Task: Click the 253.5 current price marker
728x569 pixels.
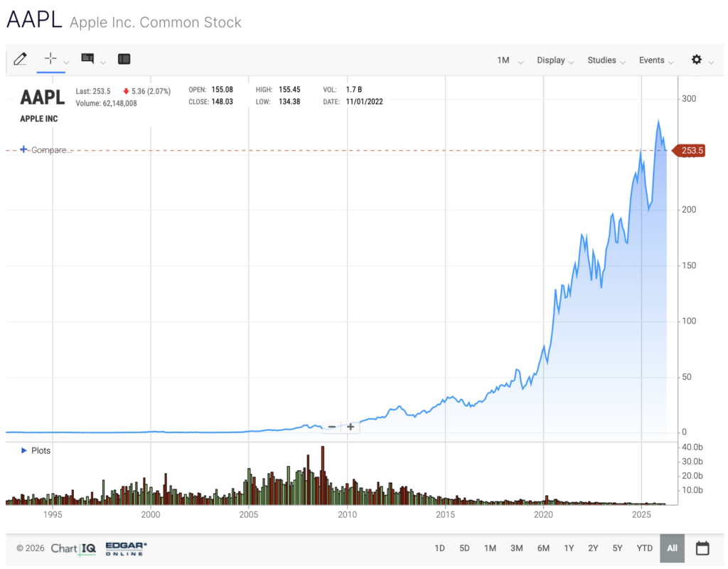Action: 690,151
